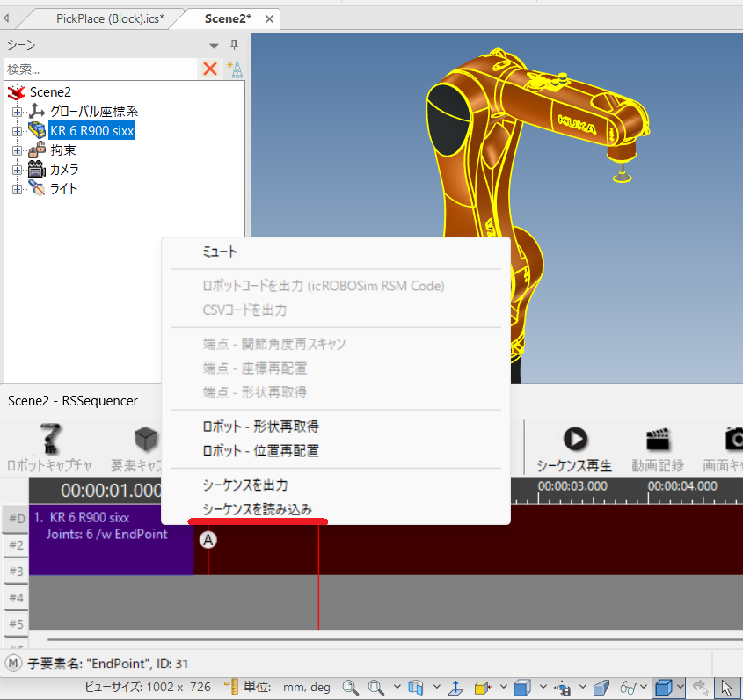
Task: Select track row #3 in the sequencer
Action: [x=16, y=571]
